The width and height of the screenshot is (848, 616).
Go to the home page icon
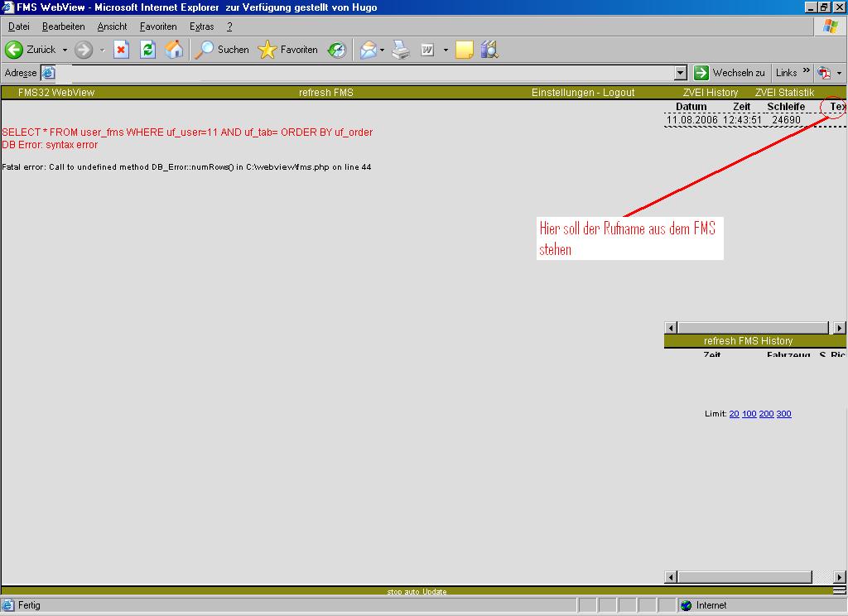[174, 50]
